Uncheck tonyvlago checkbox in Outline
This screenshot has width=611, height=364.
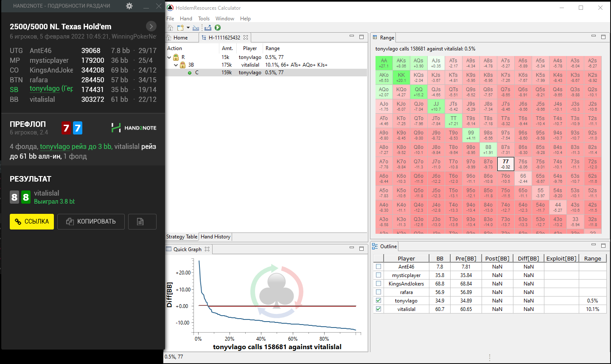tap(378, 300)
